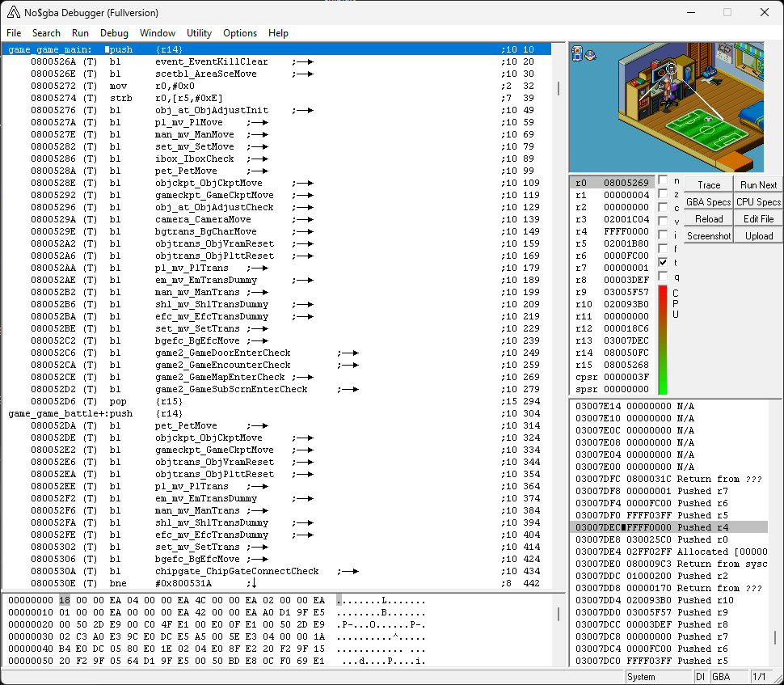Toggle the z flag checkbox

663,193
